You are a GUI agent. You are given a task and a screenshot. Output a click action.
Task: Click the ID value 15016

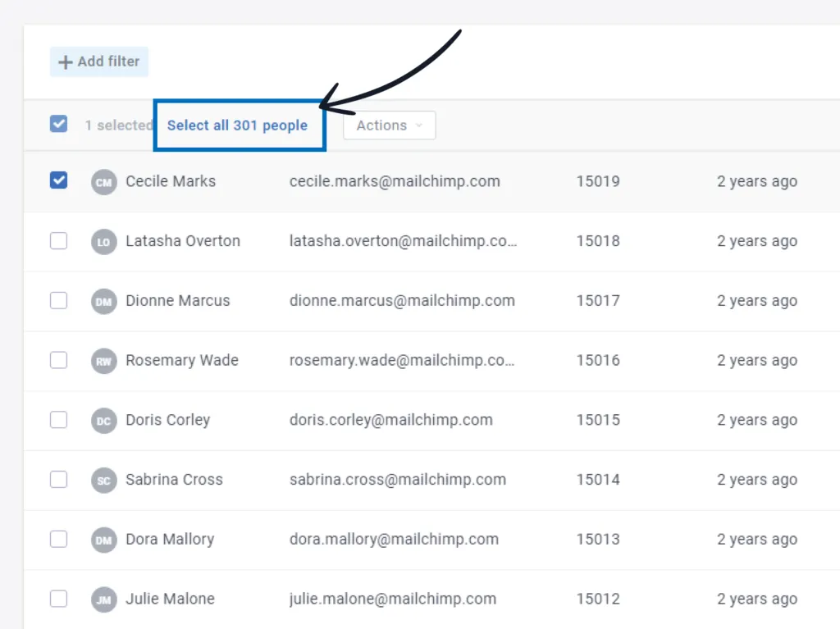pos(598,360)
